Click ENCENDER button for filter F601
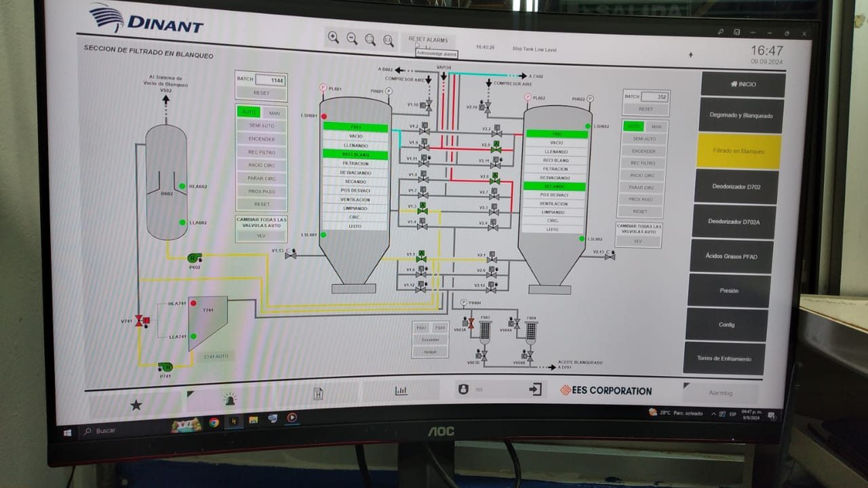The width and height of the screenshot is (868, 488). (x=262, y=139)
